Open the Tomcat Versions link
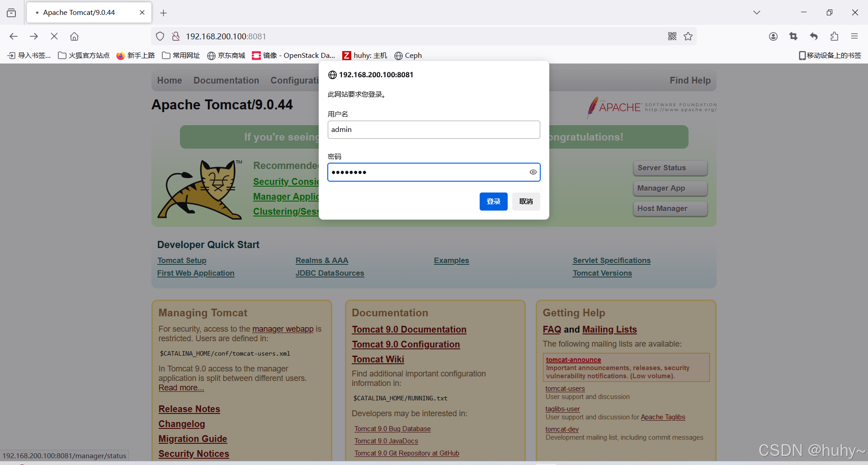 coord(602,273)
